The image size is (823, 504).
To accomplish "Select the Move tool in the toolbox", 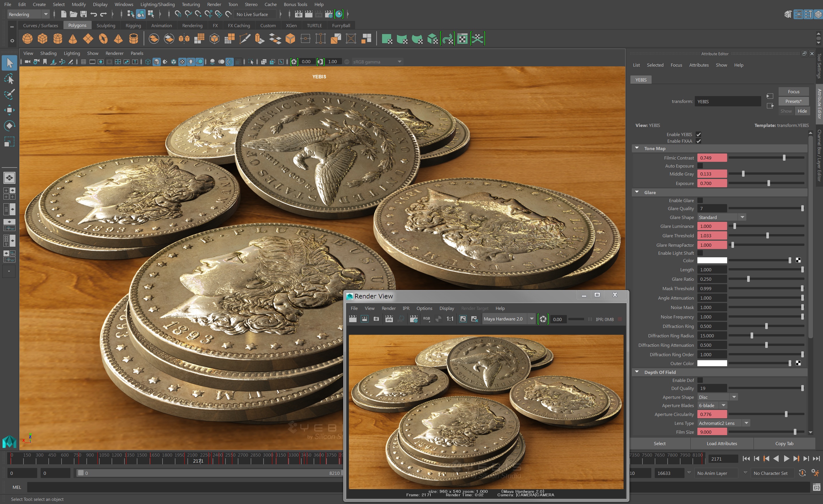I will pos(9,110).
